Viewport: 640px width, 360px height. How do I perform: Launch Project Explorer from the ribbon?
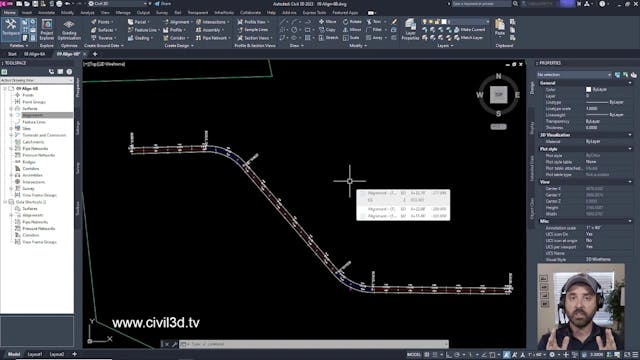click(47, 29)
